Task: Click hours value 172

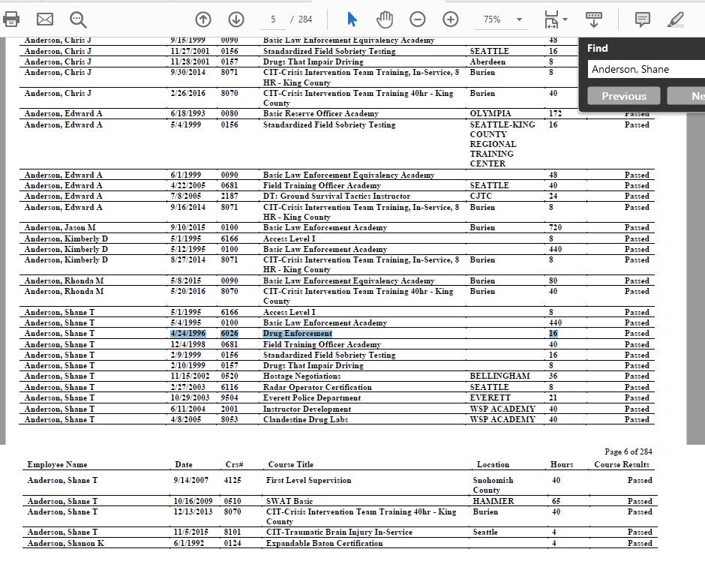Action: pyautogui.click(x=555, y=114)
